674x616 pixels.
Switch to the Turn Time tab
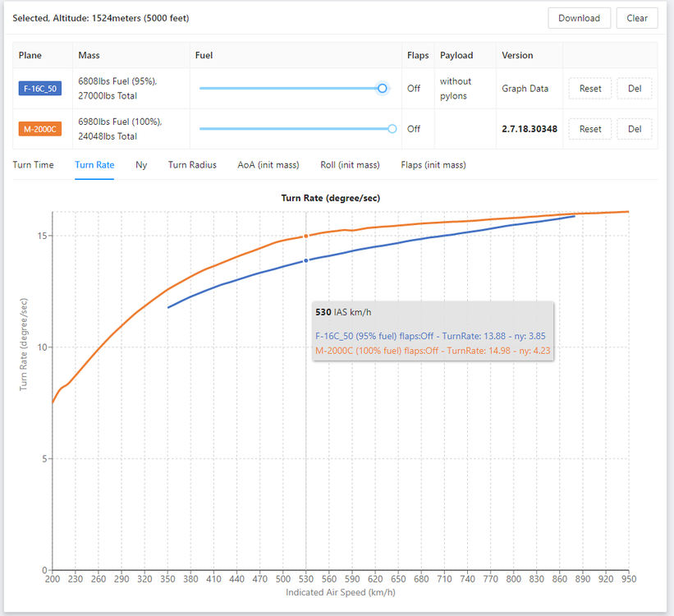(34, 165)
